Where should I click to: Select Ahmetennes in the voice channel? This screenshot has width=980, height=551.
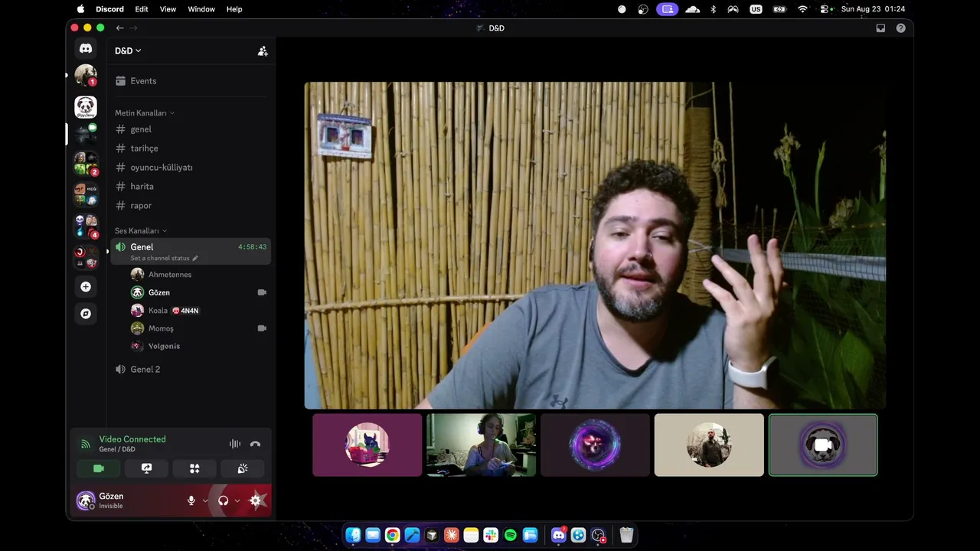(199, 275)
